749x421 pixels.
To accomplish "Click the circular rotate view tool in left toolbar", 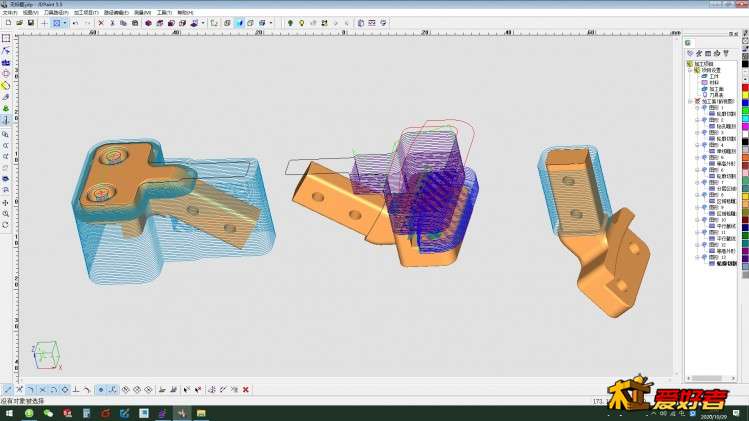I will 6,225.
